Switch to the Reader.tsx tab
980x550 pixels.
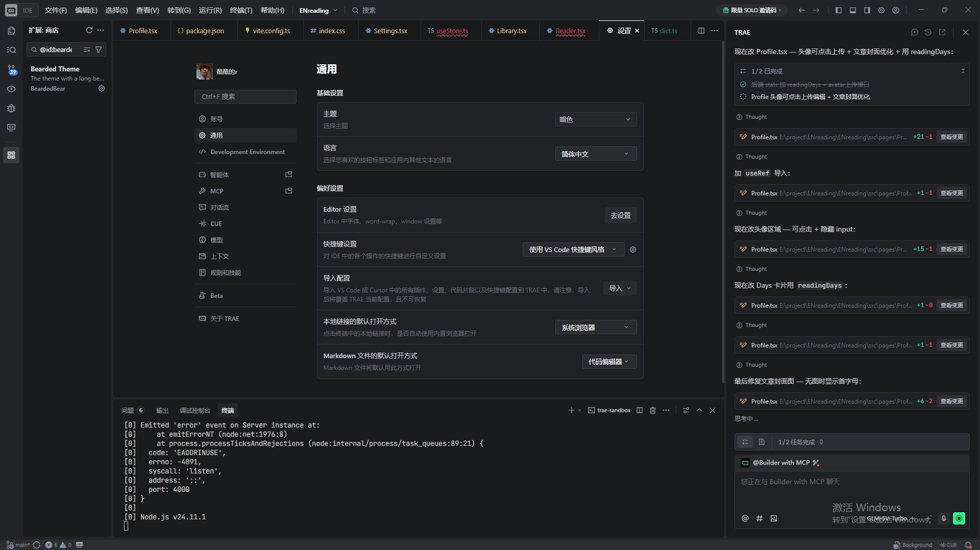tap(570, 31)
